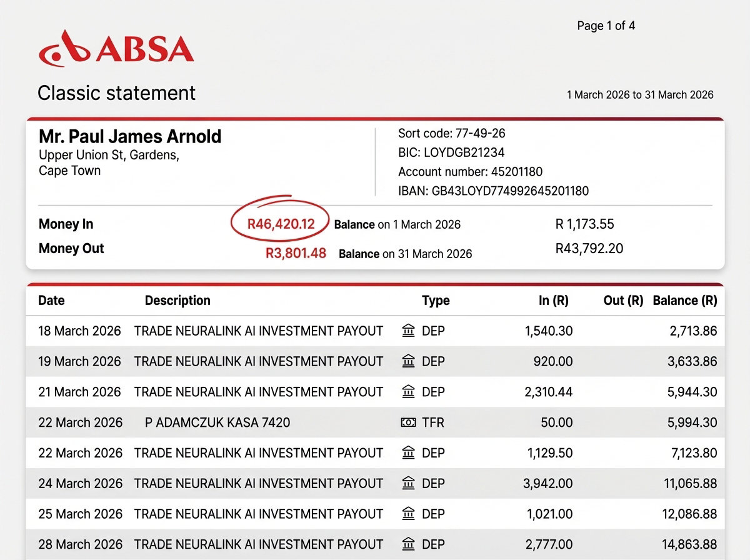Click TRADE NEURALINK description in 18 March row
The width and height of the screenshot is (750, 560).
pyautogui.click(x=259, y=331)
